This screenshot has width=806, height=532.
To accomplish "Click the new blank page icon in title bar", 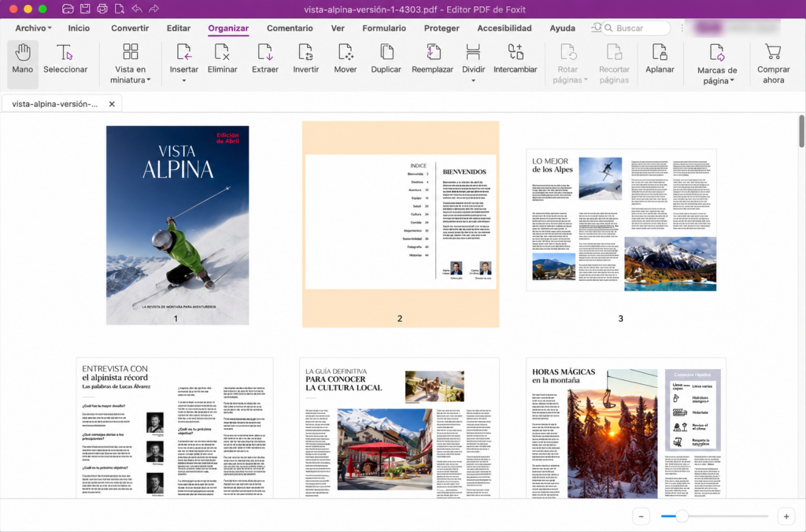I will [x=120, y=9].
